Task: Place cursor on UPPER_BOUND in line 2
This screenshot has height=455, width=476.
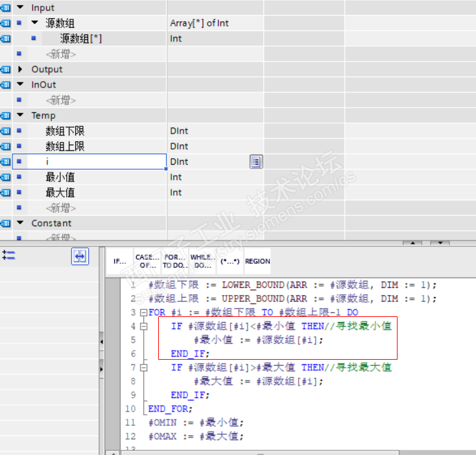Action: point(253,299)
